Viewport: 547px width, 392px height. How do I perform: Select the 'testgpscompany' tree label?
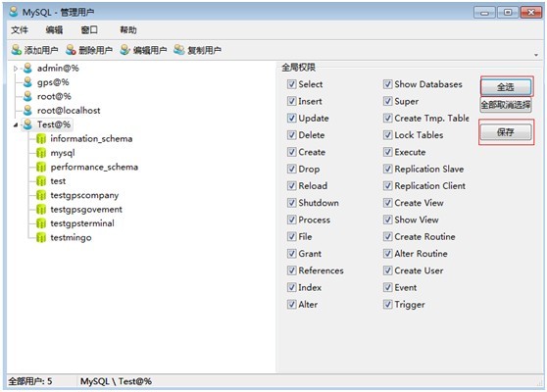[x=84, y=195]
